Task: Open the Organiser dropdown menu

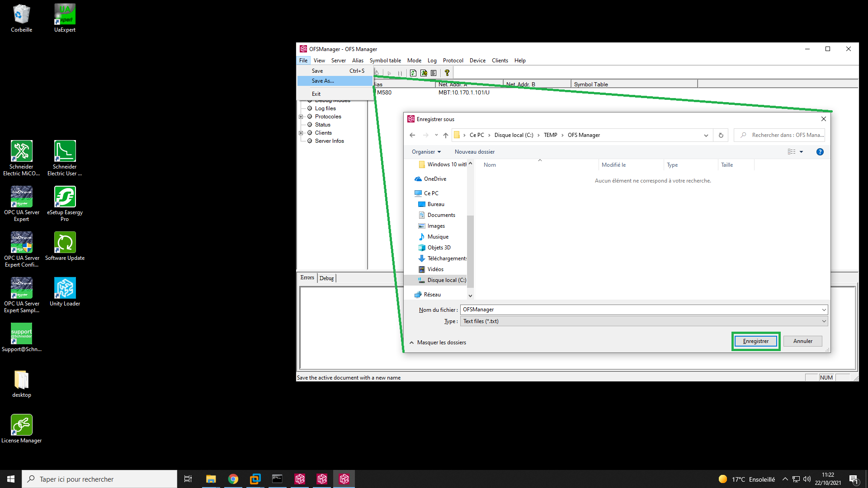Action: (x=426, y=152)
